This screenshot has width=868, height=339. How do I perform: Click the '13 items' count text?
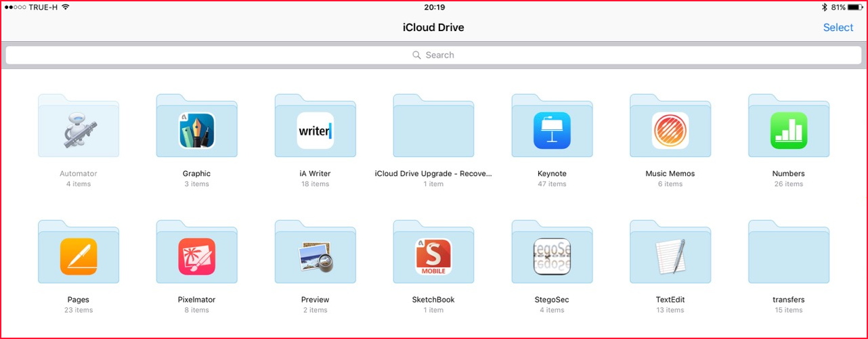pos(670,310)
